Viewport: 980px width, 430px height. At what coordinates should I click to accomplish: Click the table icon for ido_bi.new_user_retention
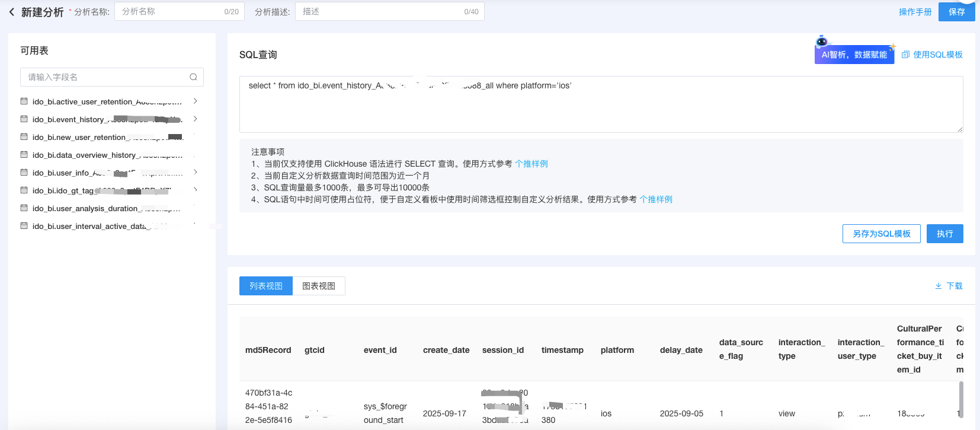click(x=24, y=137)
